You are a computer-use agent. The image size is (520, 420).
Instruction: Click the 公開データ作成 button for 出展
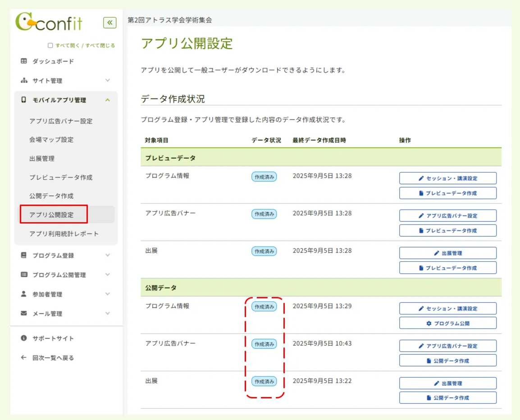point(448,397)
